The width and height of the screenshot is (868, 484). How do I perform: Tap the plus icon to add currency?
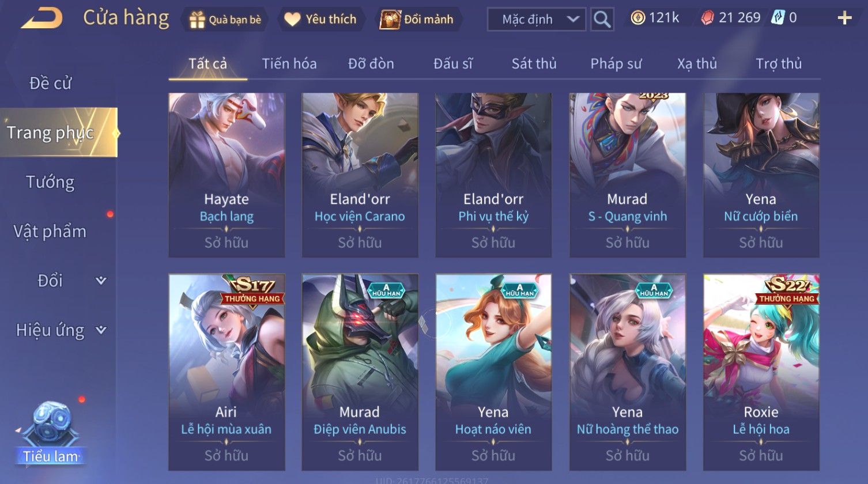(844, 18)
